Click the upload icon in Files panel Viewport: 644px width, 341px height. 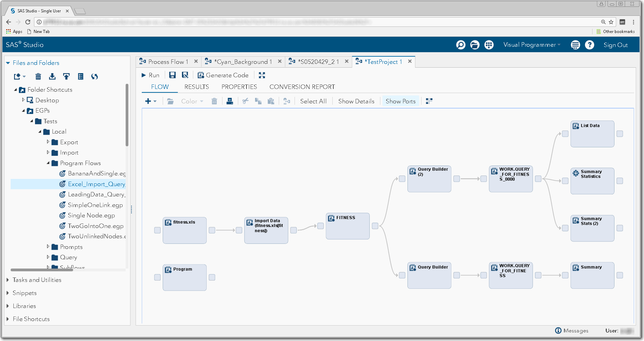pos(66,77)
